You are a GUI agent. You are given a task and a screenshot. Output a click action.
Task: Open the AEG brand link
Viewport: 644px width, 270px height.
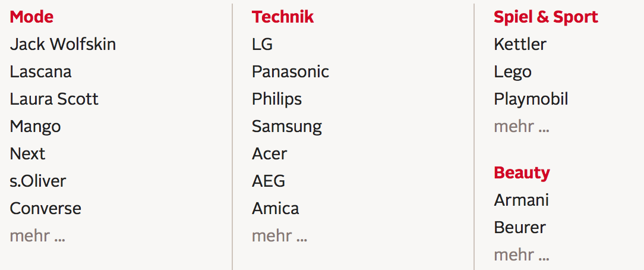268,181
